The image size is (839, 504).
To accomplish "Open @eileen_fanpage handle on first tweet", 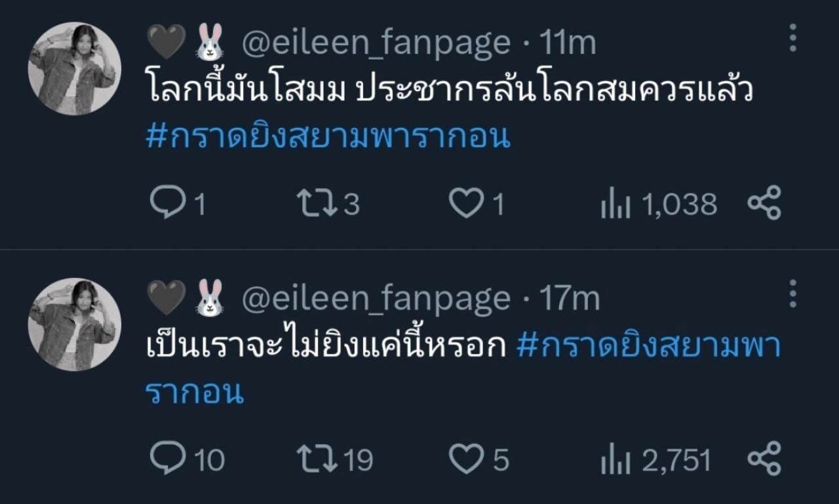I will coord(376,43).
